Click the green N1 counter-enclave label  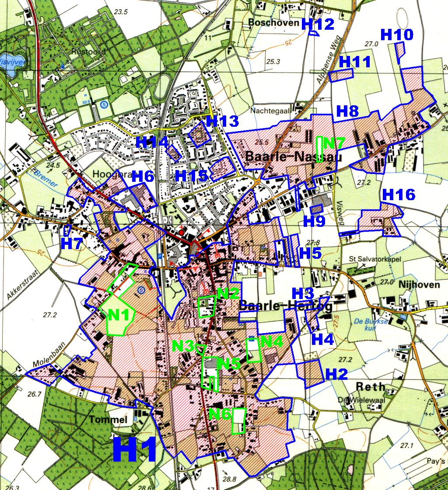click(x=119, y=315)
